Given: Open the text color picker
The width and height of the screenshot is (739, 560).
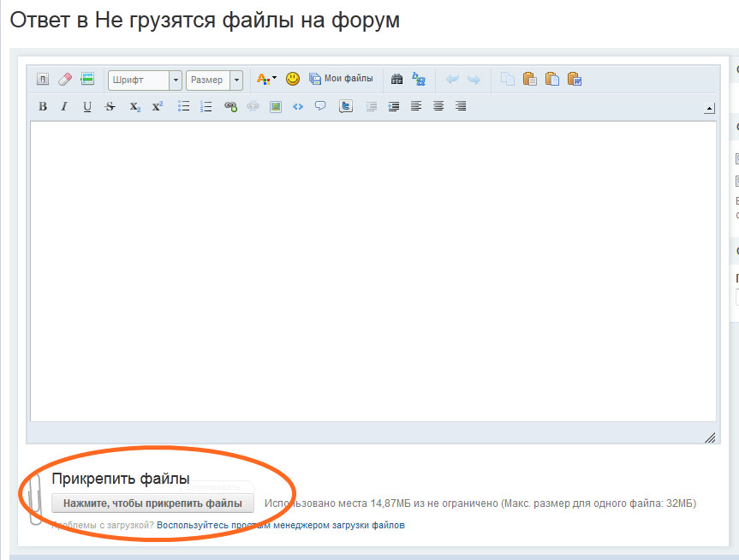Looking at the screenshot, I should click(266, 79).
